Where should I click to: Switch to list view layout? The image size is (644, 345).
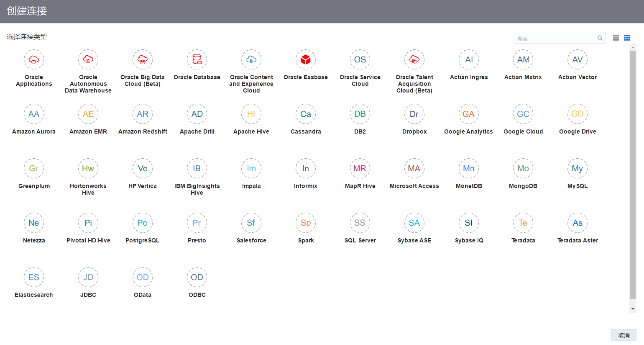coord(616,38)
